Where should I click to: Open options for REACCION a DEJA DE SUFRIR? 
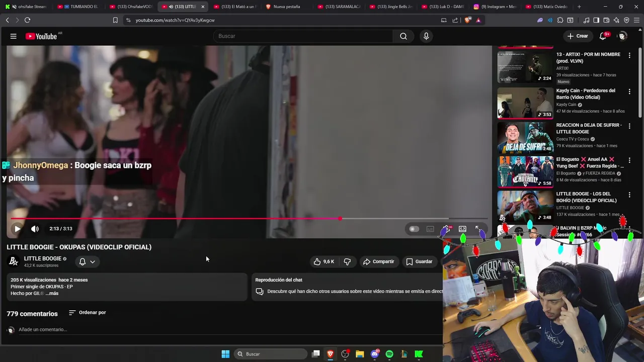click(x=629, y=126)
